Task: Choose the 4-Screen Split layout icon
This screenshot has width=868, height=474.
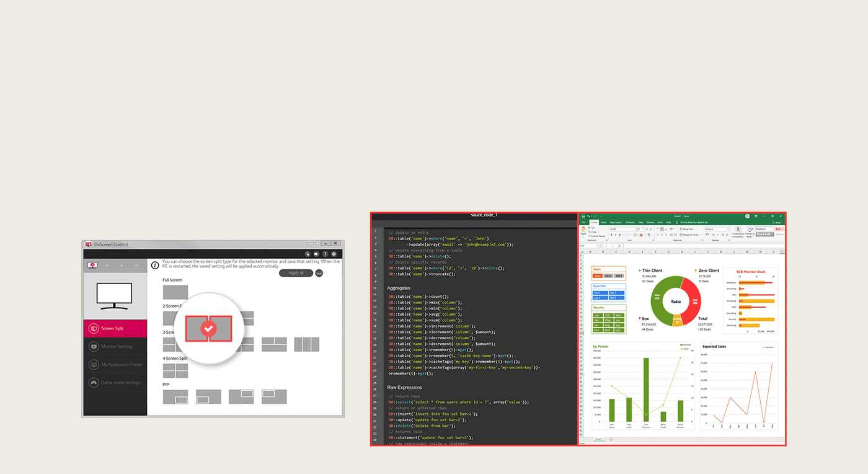Action: (175, 370)
